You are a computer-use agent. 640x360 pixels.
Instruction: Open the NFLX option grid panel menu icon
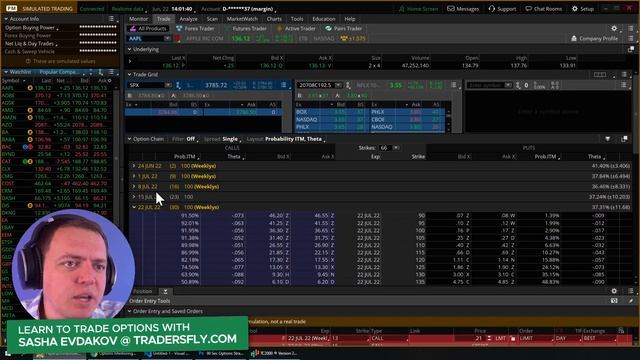pos(453,85)
